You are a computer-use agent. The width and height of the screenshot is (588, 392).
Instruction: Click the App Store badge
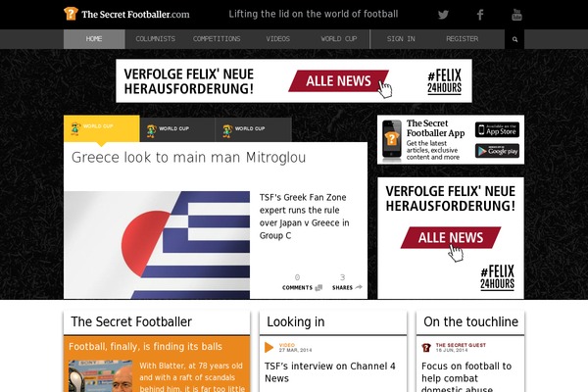497,129
